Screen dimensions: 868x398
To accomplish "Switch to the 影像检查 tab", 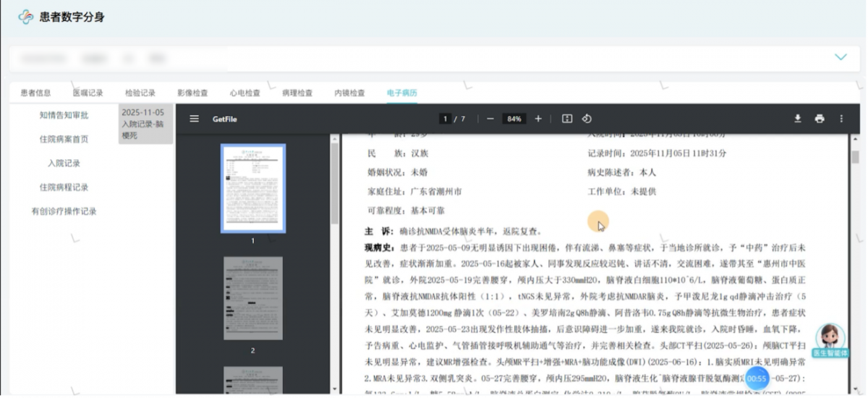I will click(192, 93).
